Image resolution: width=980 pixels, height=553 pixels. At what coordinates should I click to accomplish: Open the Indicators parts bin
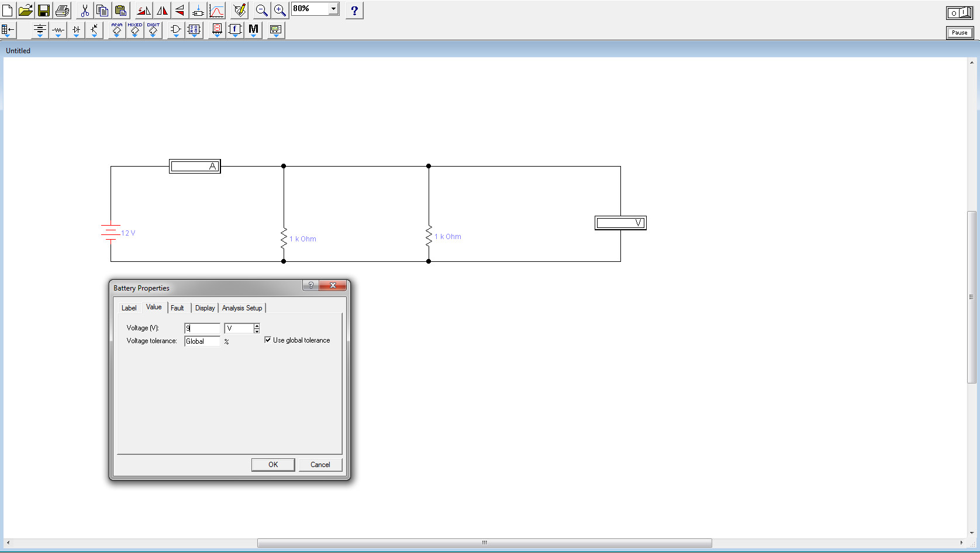[x=217, y=30]
